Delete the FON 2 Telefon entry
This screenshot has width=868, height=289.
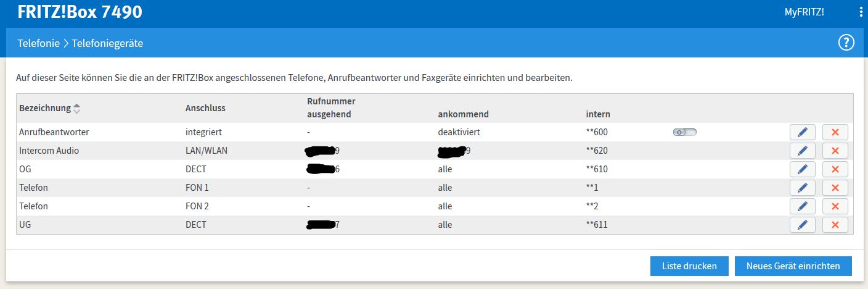point(835,206)
